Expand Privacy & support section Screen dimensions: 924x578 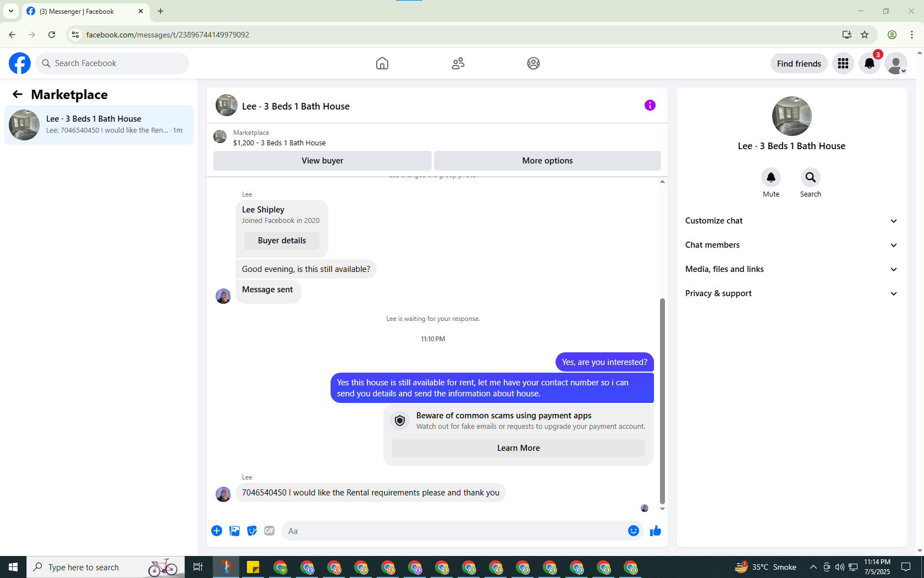tap(791, 293)
